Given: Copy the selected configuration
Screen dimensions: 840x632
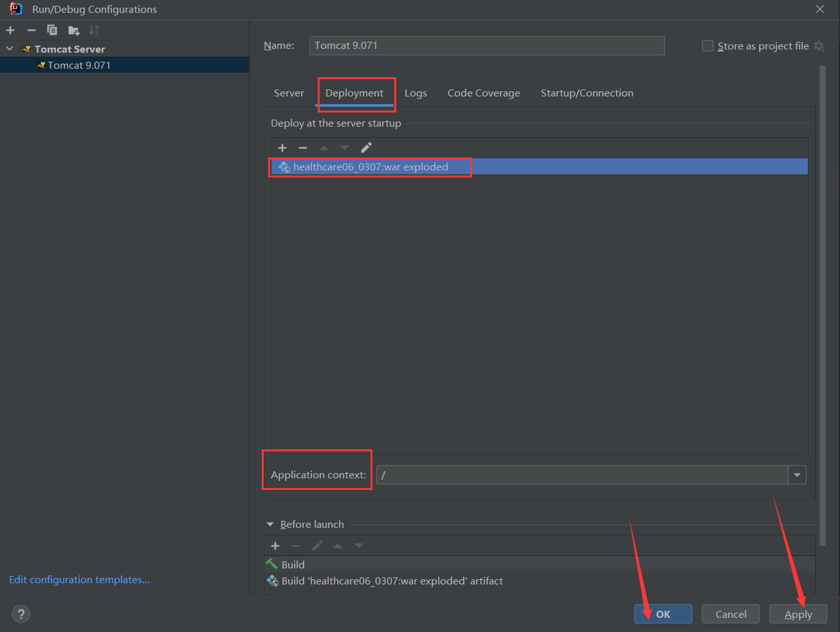Looking at the screenshot, I should (52, 30).
